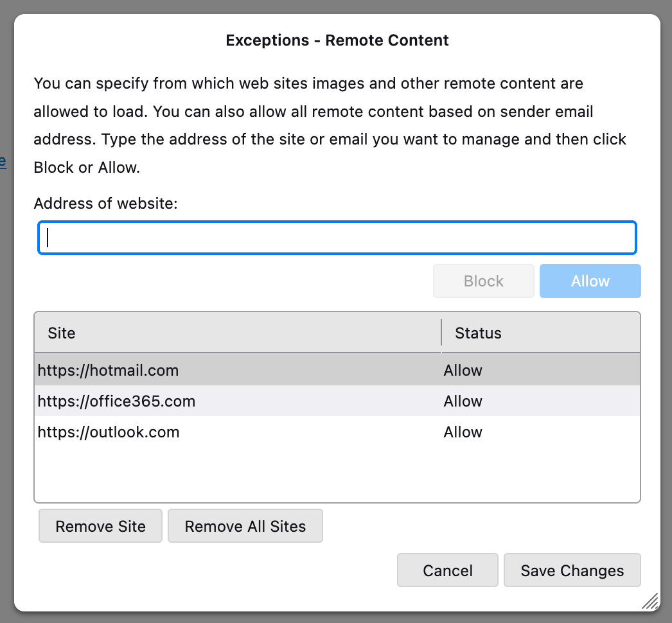Sort the list by Site column header

click(238, 333)
